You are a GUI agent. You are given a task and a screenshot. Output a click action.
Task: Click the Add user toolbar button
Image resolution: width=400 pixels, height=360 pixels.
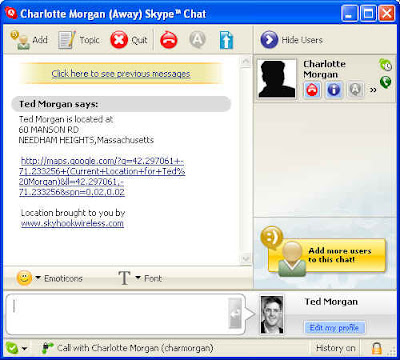click(29, 40)
